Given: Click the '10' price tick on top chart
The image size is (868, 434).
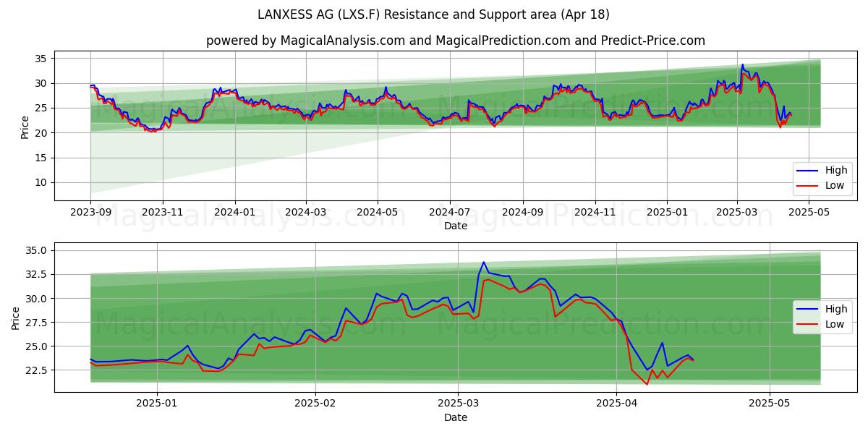Looking at the screenshot, I should point(41,182).
